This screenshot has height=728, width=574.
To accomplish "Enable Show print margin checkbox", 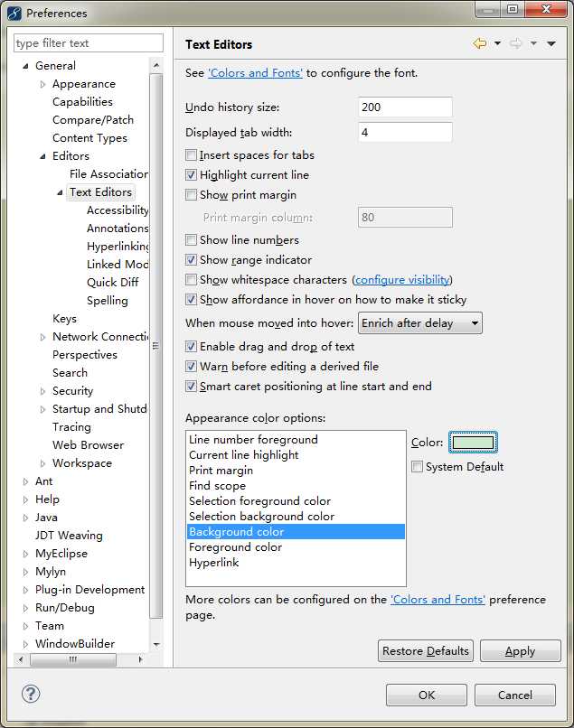I will (191, 194).
